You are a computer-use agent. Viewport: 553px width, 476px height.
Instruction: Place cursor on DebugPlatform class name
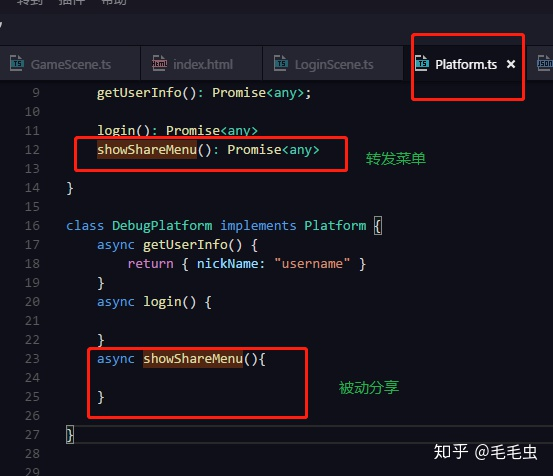[162, 226]
